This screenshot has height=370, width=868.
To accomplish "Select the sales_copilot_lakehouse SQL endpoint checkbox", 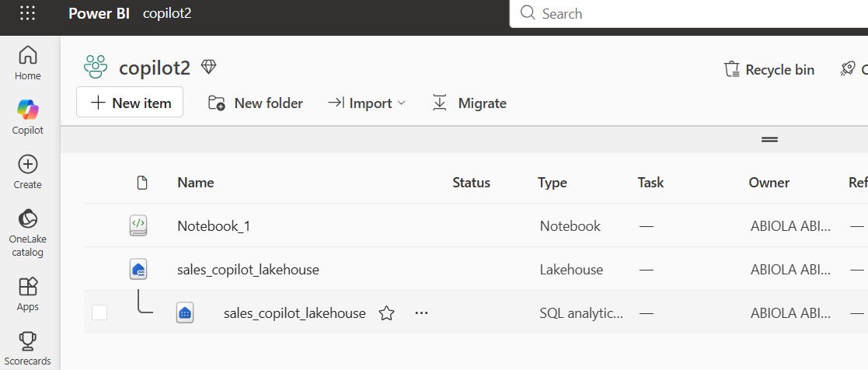I will tap(99, 313).
